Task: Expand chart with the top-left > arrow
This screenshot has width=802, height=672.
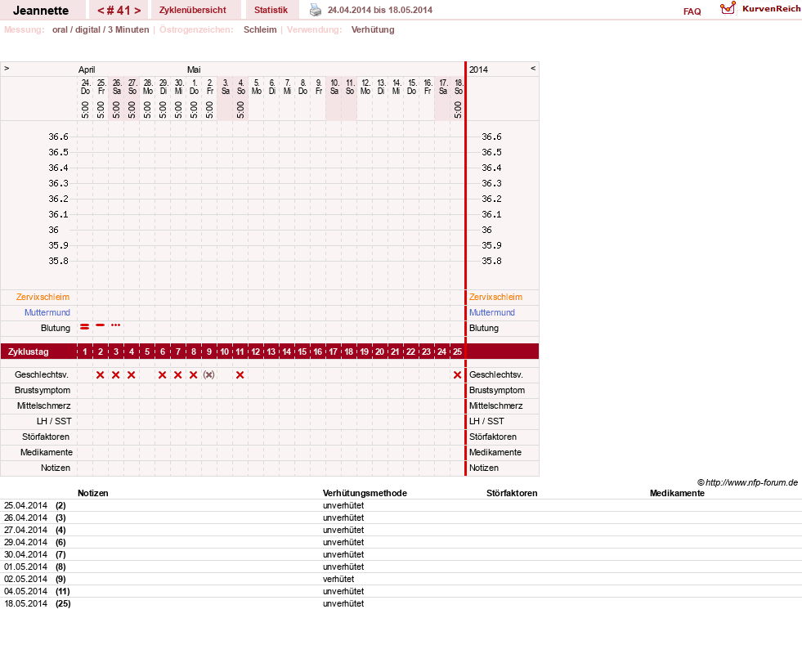Action: [x=7, y=68]
